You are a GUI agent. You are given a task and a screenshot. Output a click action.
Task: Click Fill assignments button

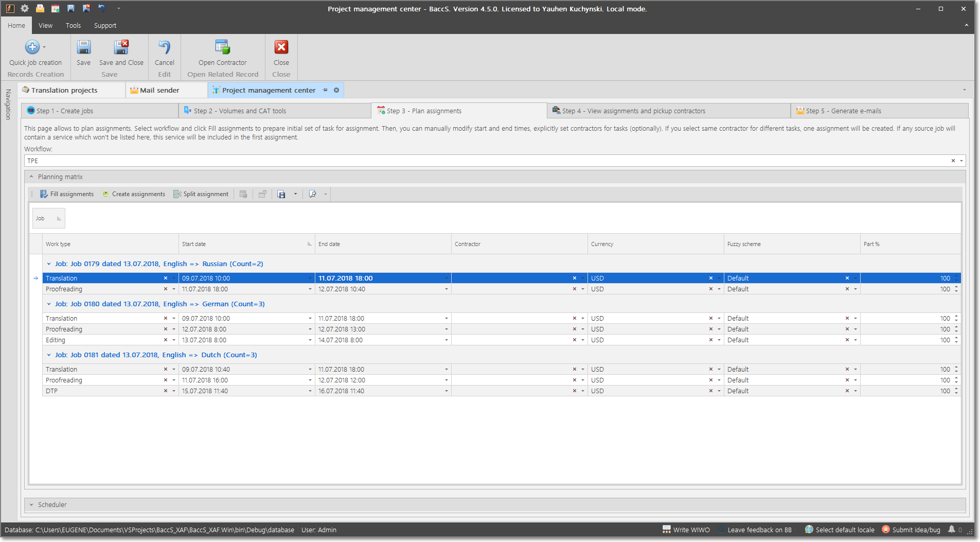[67, 194]
